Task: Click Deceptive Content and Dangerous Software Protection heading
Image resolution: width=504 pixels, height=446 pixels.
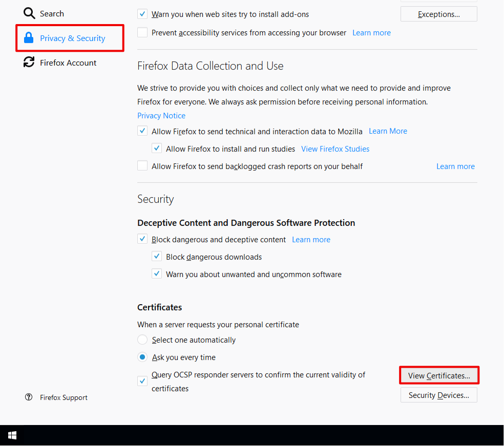Action: point(246,223)
